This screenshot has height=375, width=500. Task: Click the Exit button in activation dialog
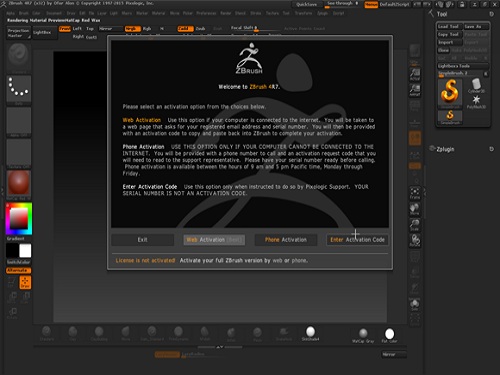point(142,240)
